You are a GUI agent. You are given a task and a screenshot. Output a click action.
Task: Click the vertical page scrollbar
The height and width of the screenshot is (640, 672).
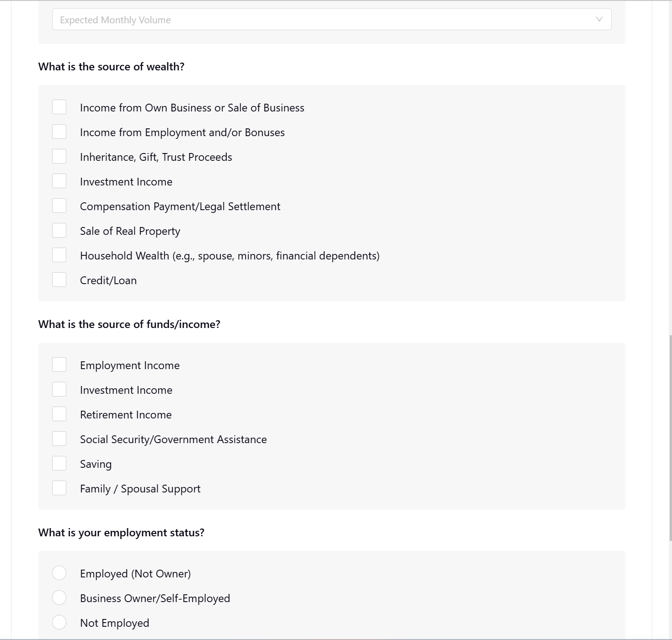click(670, 438)
